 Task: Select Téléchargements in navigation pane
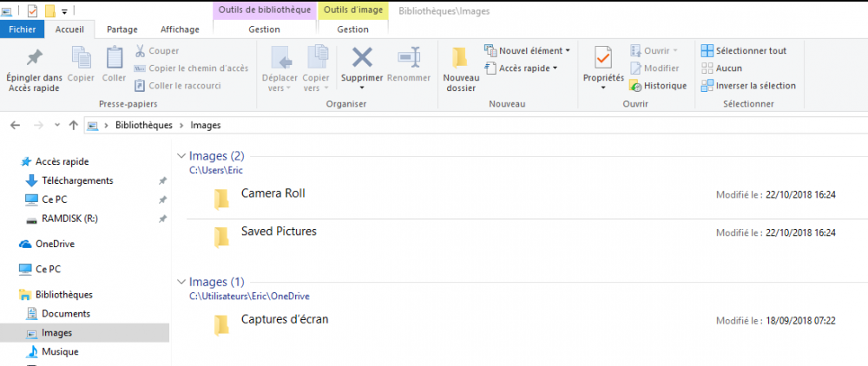[x=77, y=180]
